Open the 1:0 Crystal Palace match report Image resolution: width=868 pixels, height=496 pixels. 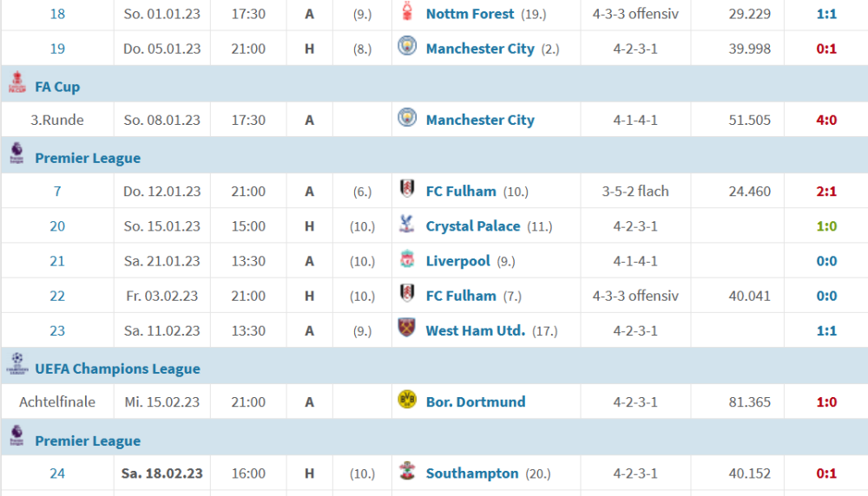click(x=826, y=226)
